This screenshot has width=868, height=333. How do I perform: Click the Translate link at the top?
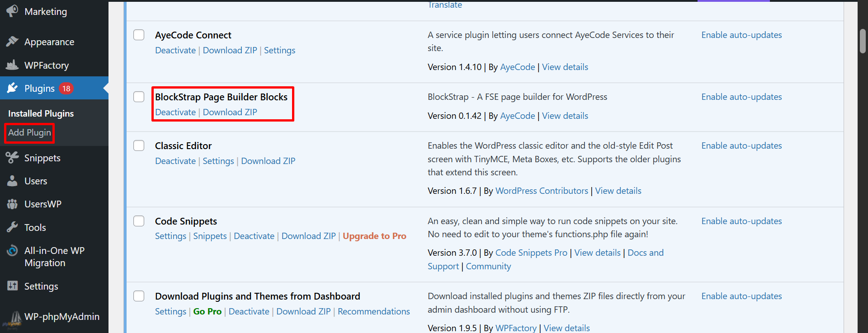pyautogui.click(x=445, y=5)
